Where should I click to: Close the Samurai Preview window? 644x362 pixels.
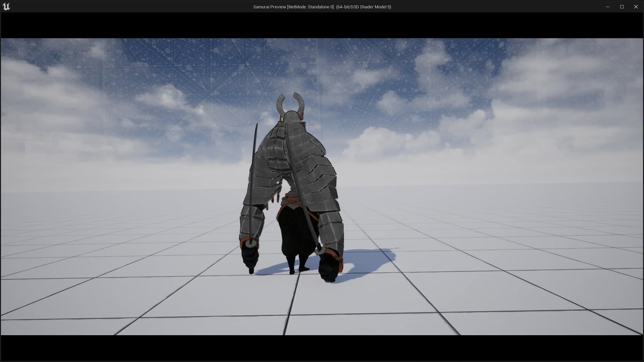tap(636, 7)
